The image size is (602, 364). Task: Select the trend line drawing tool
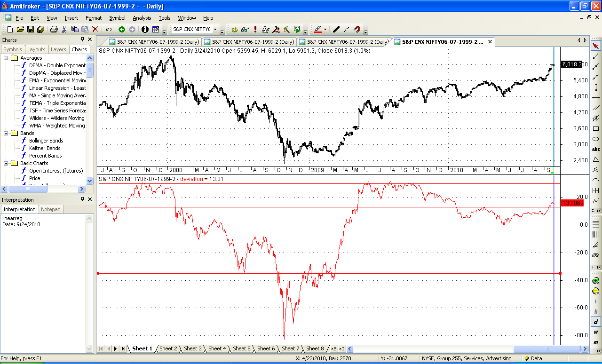point(596,56)
